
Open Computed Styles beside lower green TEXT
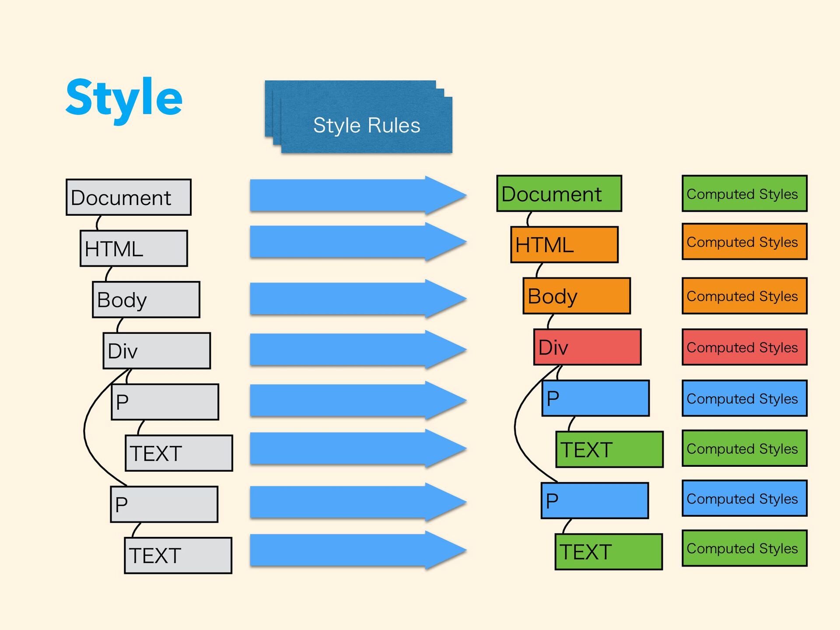click(x=745, y=548)
